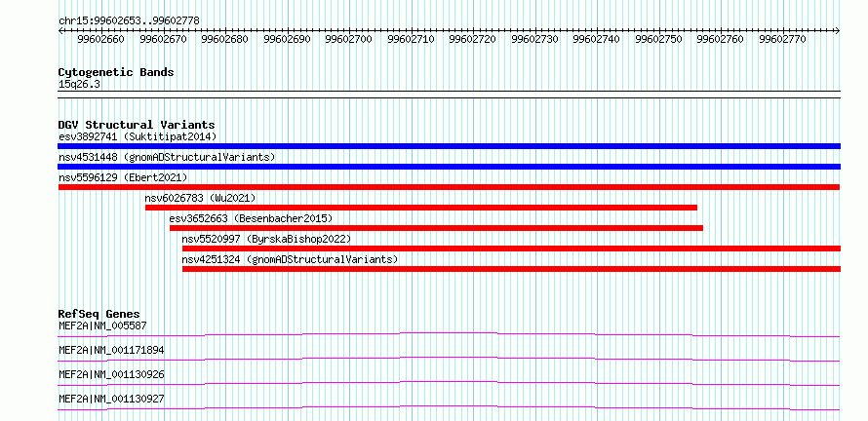Click MEF2A|NM_001130926 transcript label

coord(111,374)
